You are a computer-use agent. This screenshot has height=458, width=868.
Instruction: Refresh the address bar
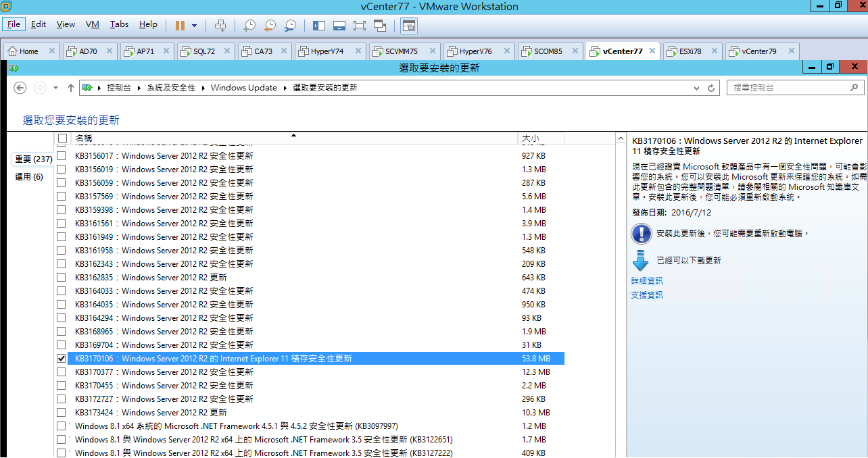coord(711,88)
